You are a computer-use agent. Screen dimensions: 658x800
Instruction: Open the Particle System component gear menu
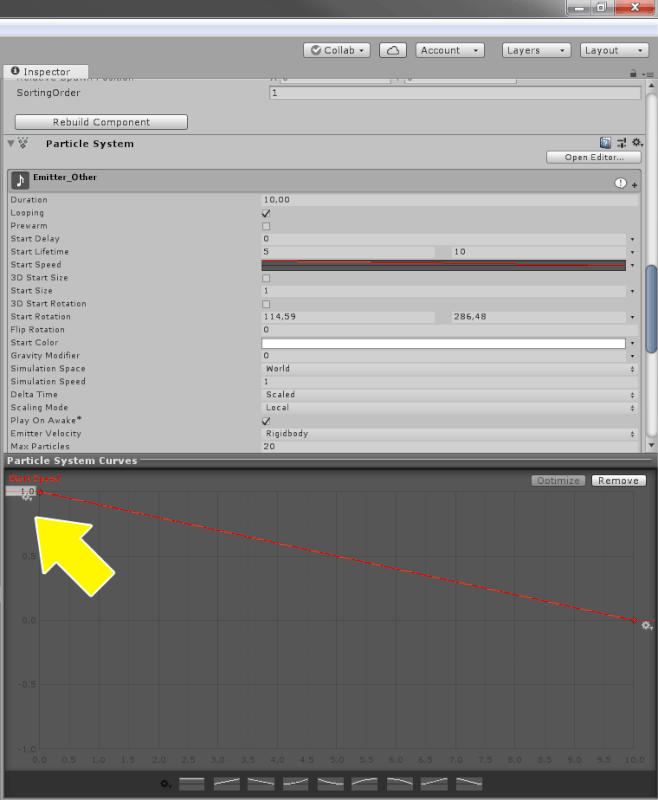point(637,142)
